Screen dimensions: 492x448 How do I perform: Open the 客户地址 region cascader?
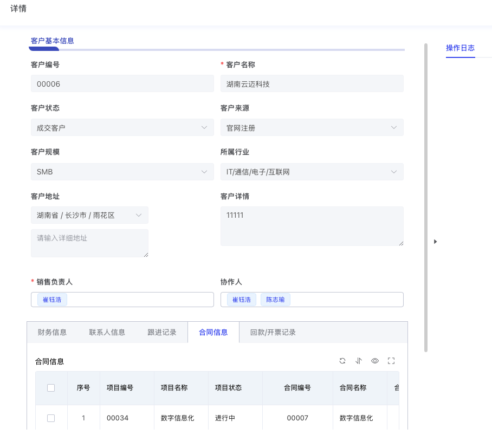click(89, 215)
